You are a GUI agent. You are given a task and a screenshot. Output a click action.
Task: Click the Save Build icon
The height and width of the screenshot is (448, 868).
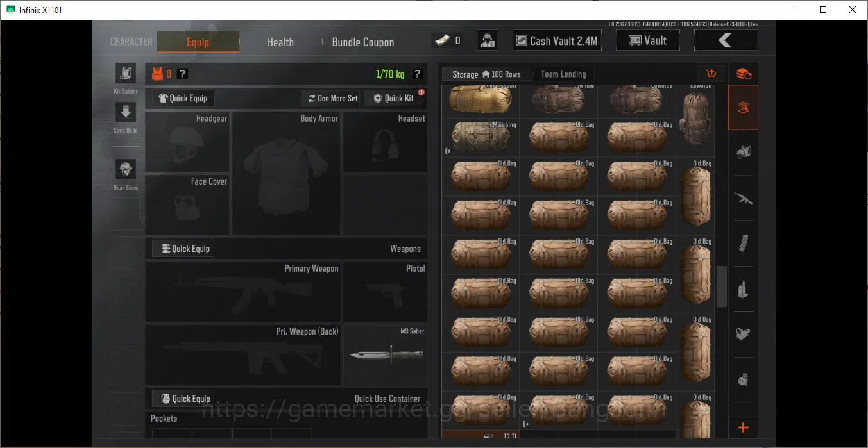(x=125, y=112)
